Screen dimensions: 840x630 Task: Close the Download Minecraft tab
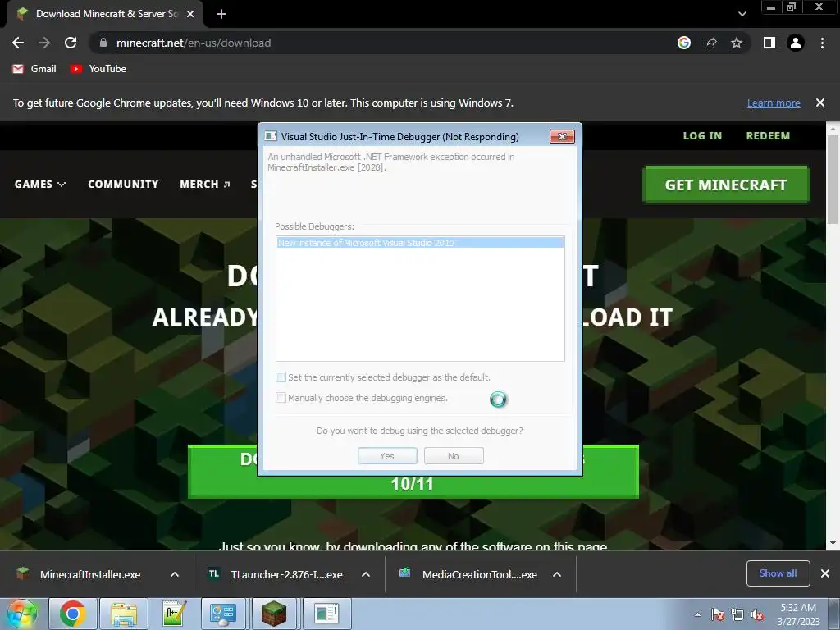coord(190,14)
